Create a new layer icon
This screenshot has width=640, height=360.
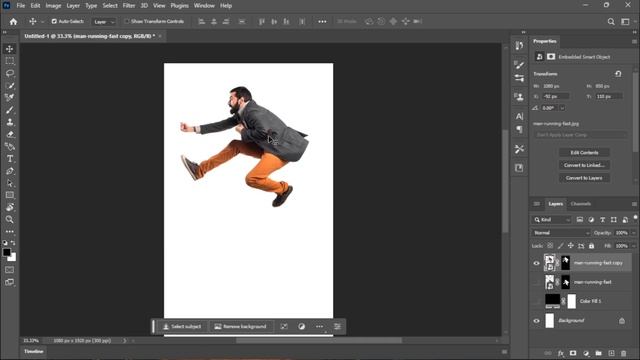tap(611, 353)
